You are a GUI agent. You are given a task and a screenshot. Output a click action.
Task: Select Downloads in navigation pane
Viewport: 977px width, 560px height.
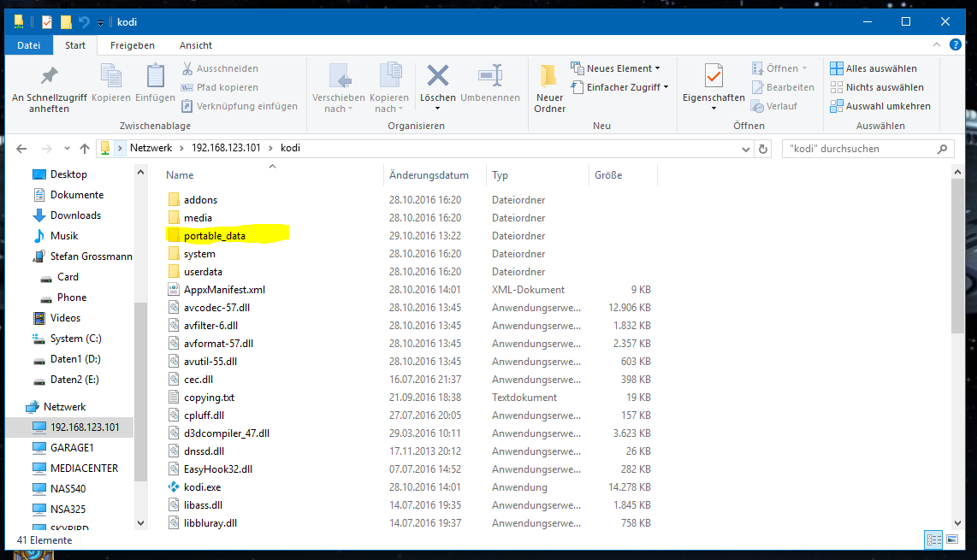click(75, 215)
